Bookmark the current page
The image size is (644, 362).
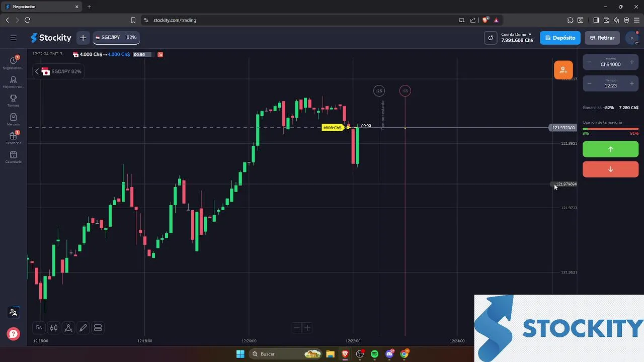[x=133, y=20]
